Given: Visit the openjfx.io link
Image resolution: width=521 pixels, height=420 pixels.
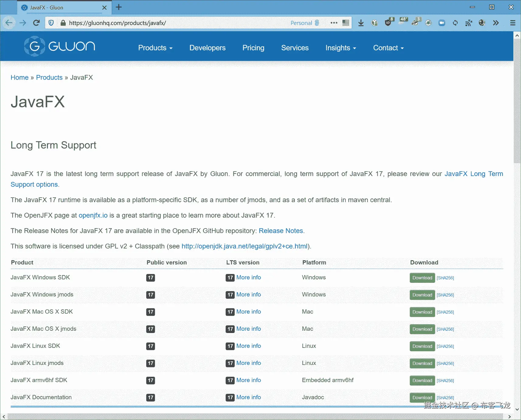Looking at the screenshot, I should 93,215.
